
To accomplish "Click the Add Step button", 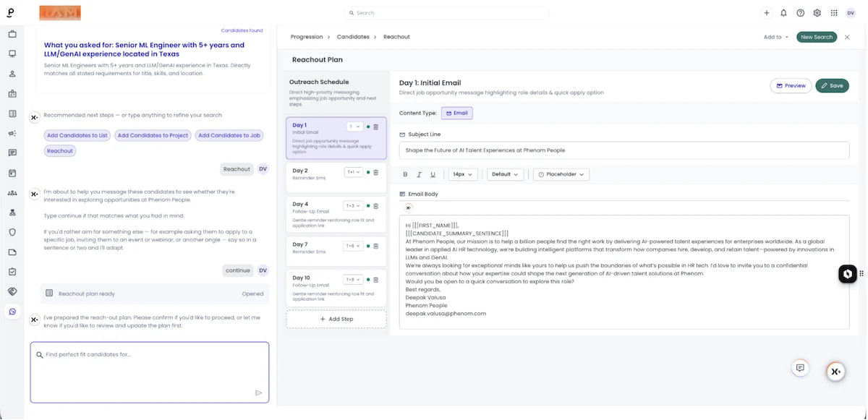I will 336,319.
